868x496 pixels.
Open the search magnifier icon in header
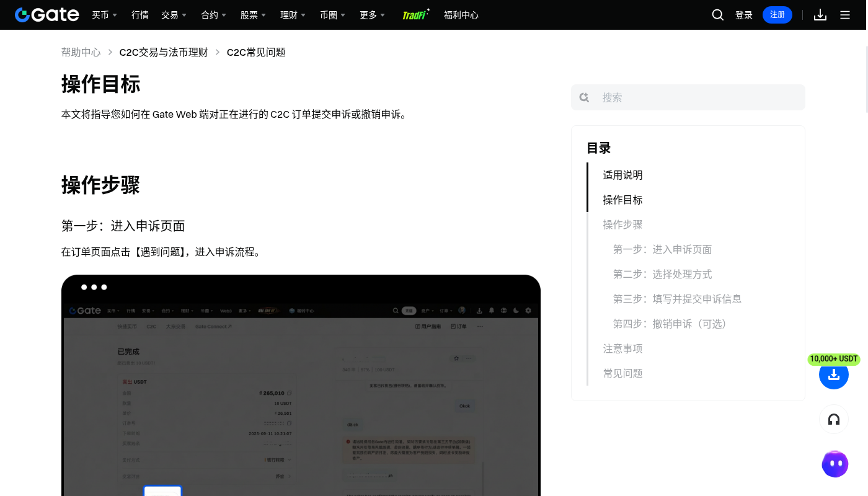718,15
